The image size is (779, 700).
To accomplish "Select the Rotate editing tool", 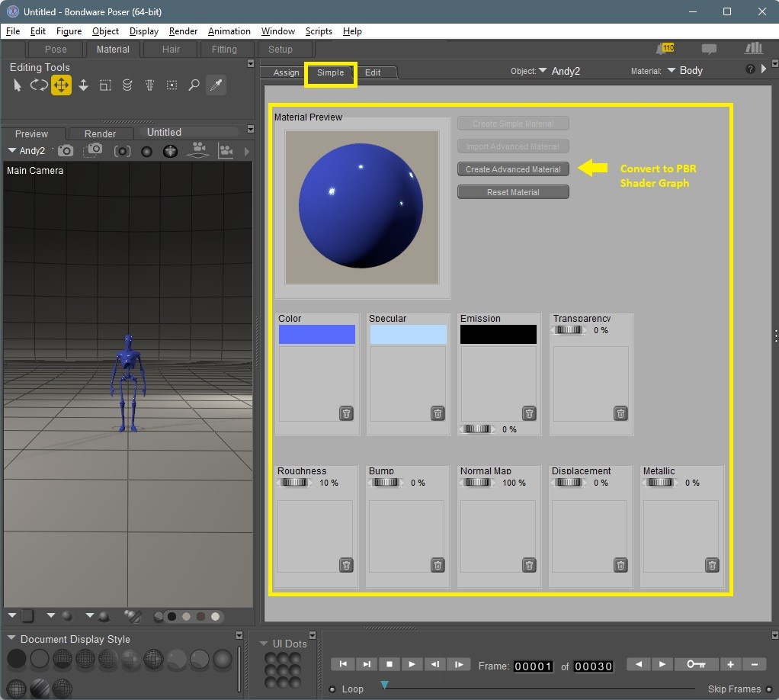I will coord(39,85).
